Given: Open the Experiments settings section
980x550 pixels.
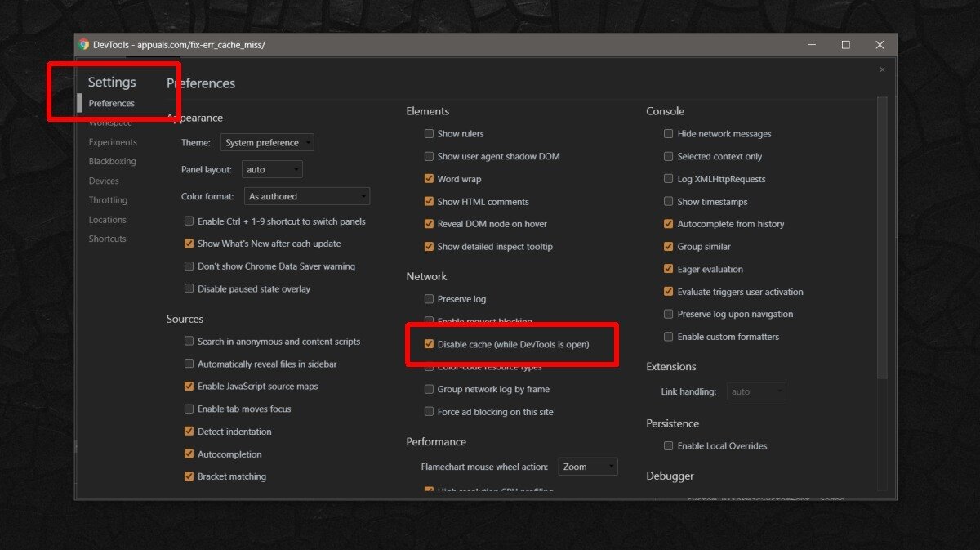Looking at the screenshot, I should pyautogui.click(x=112, y=141).
